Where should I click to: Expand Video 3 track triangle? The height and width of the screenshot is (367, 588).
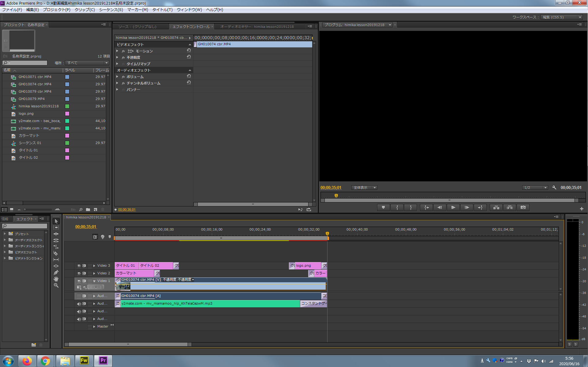coord(94,266)
